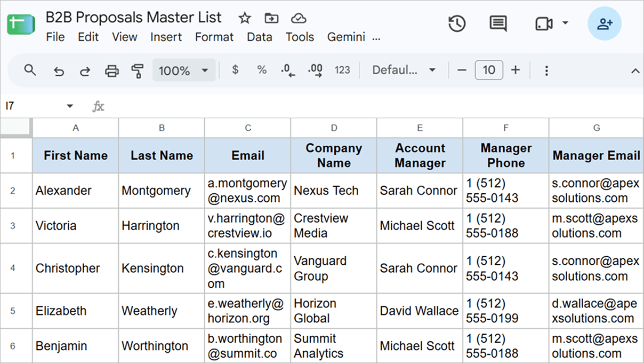This screenshot has height=363, width=644.
Task: Format as percent
Action: (262, 70)
